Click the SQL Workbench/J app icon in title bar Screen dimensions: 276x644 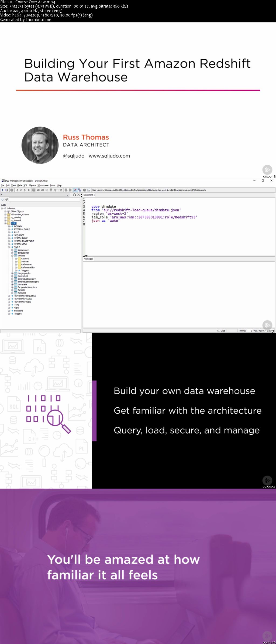(x=3, y=180)
